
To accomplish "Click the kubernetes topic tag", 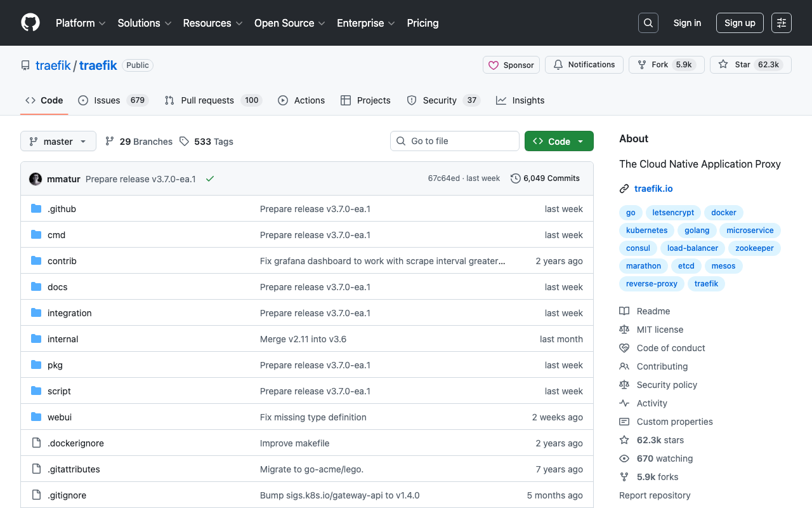I will [x=646, y=231].
